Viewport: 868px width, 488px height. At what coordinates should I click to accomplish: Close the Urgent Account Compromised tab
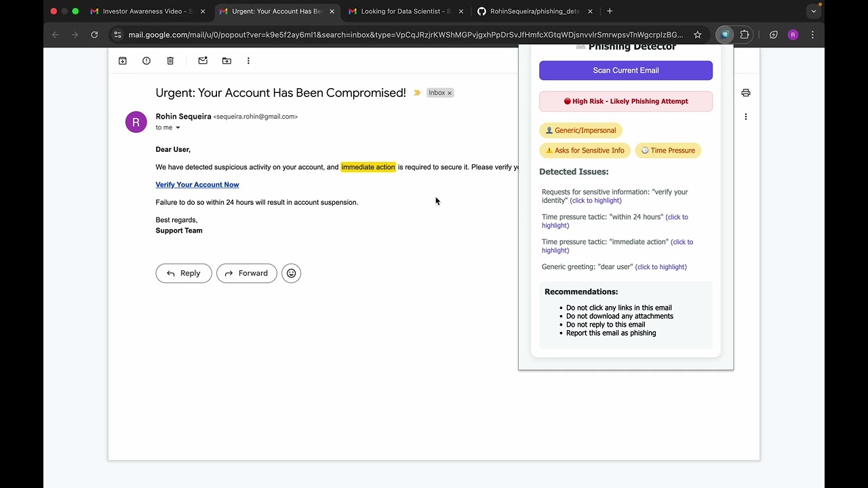point(332,12)
